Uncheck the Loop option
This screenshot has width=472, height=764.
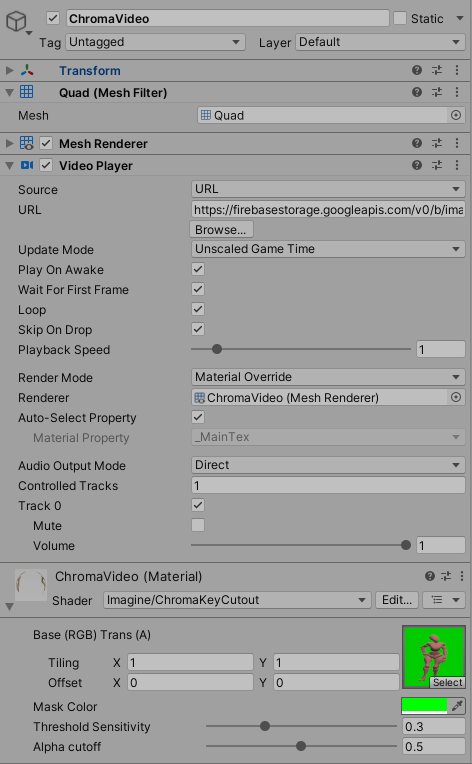point(198,309)
